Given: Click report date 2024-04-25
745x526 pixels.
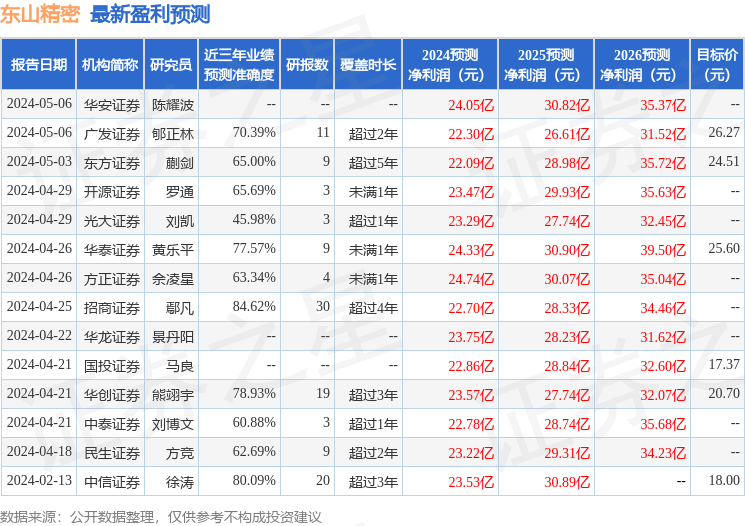Looking at the screenshot, I should [x=39, y=306].
